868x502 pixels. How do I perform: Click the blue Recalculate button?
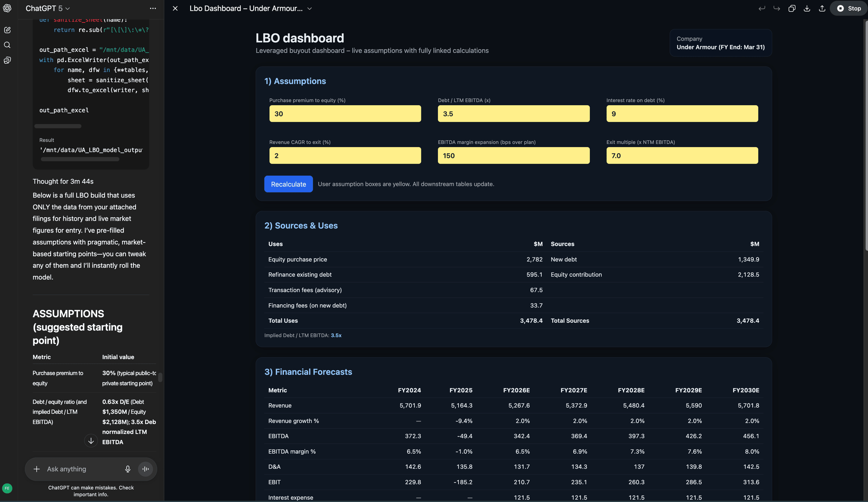[x=288, y=184]
